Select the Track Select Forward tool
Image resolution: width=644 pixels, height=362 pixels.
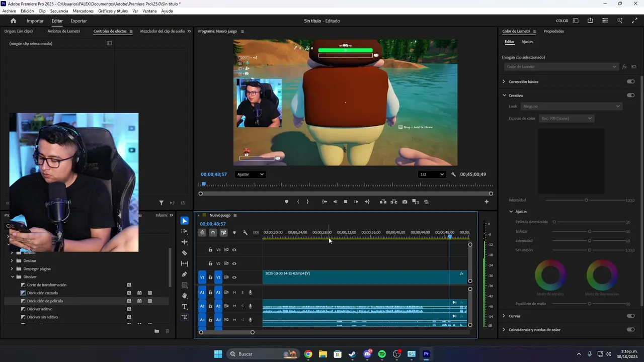click(x=185, y=231)
